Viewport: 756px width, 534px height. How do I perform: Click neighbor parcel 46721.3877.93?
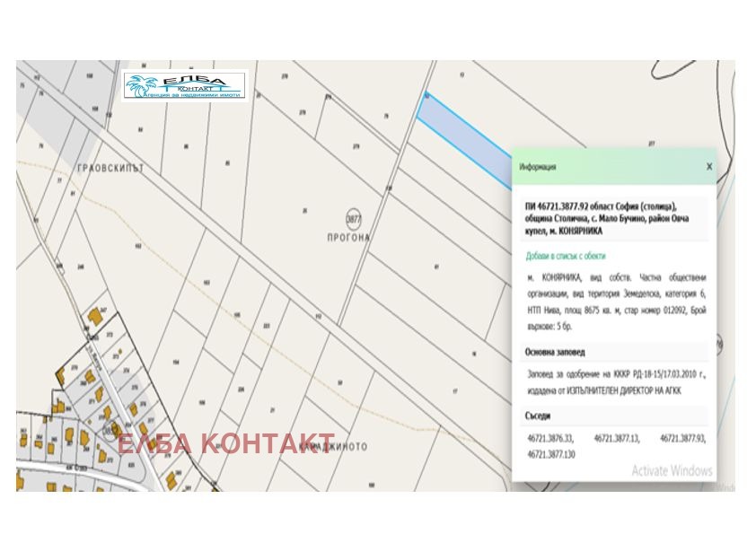pyautogui.click(x=682, y=439)
